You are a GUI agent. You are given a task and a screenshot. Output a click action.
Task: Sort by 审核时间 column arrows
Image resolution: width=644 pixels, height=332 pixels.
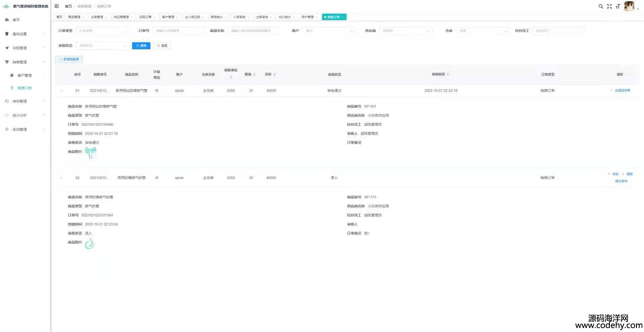[x=448, y=74]
